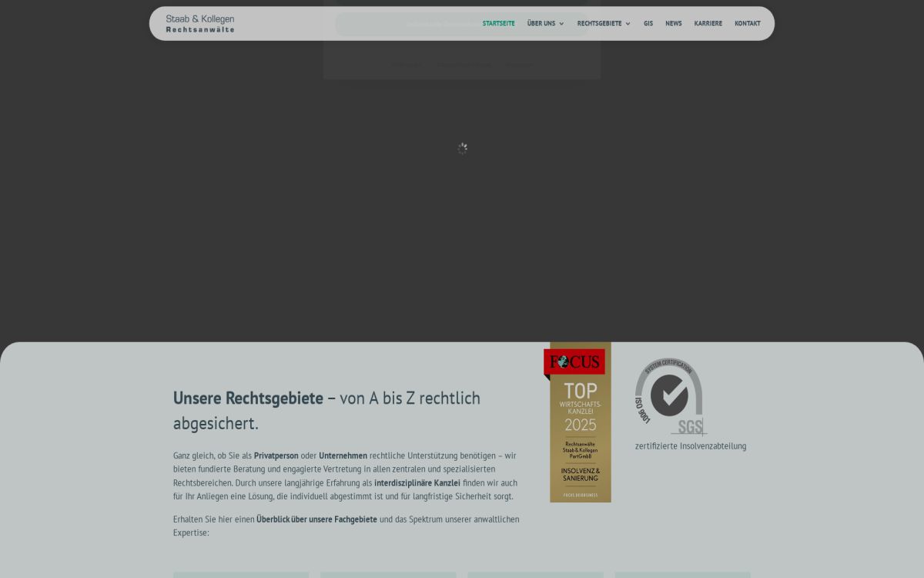The height and width of the screenshot is (578, 924).
Task: Click the Unsere Rechtsgebiete heading
Action: 248,398
